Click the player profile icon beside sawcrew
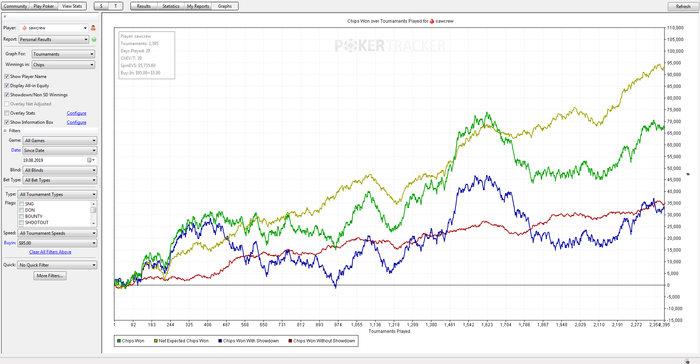 pos(93,28)
